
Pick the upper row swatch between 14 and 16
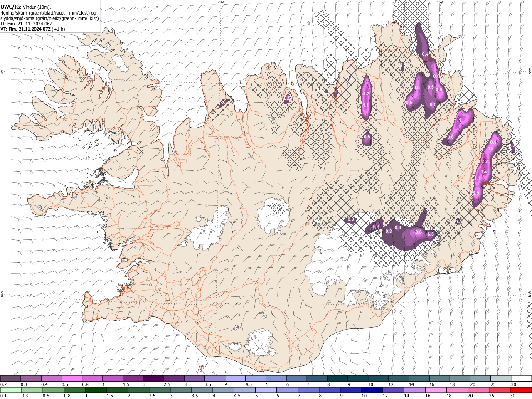pyautogui.click(x=420, y=379)
